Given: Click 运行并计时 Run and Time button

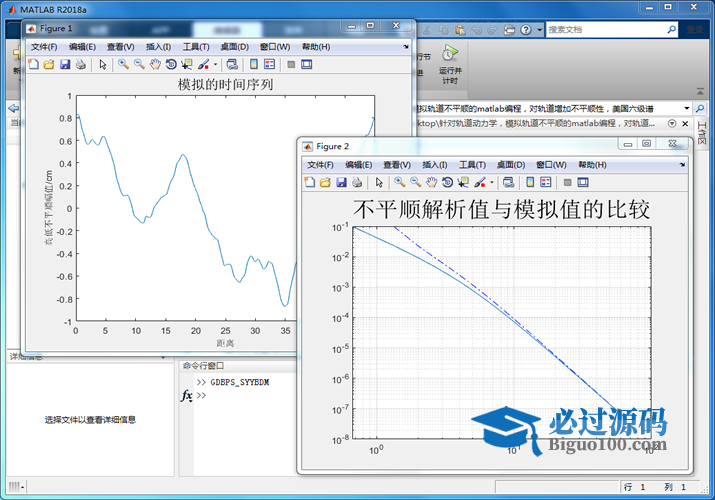Looking at the screenshot, I should pyautogui.click(x=450, y=64).
